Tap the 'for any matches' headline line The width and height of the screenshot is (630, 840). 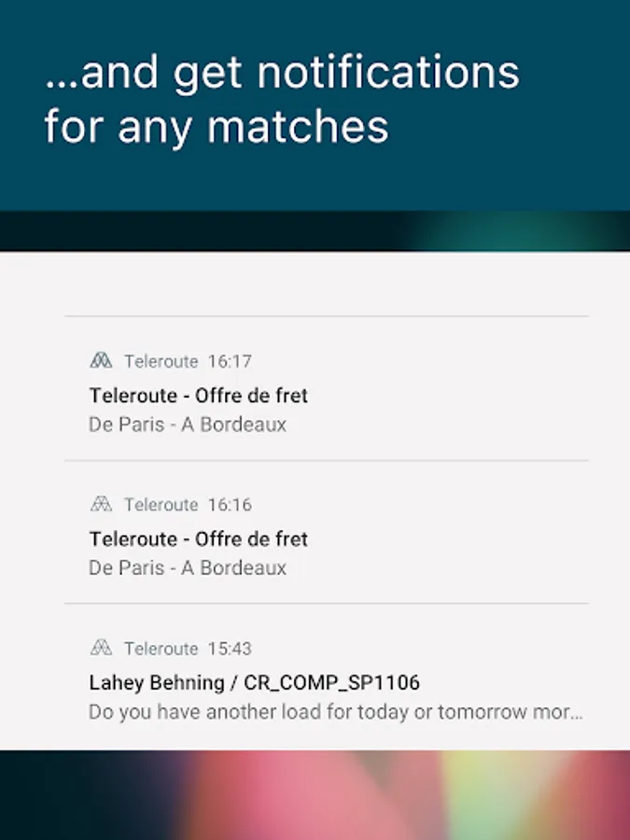(217, 126)
